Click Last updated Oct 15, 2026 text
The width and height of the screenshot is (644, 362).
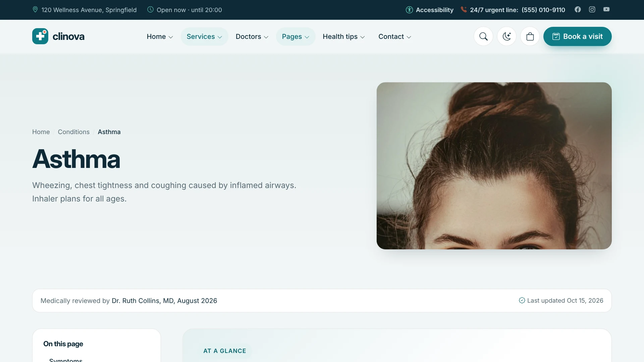point(565,300)
